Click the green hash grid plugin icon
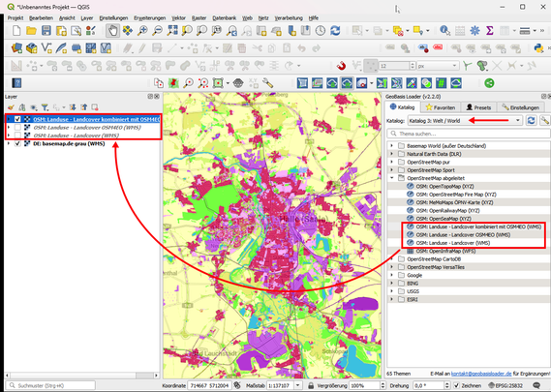 coord(441,83)
